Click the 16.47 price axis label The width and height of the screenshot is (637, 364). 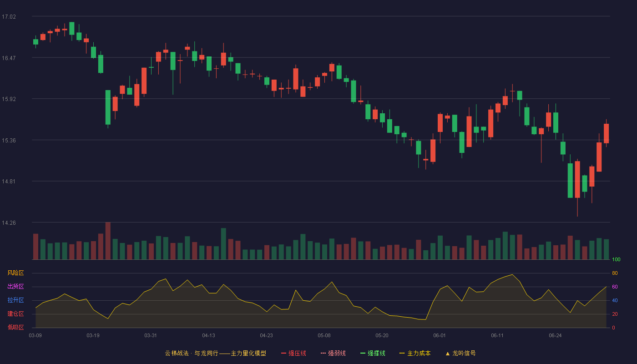pyautogui.click(x=9, y=58)
